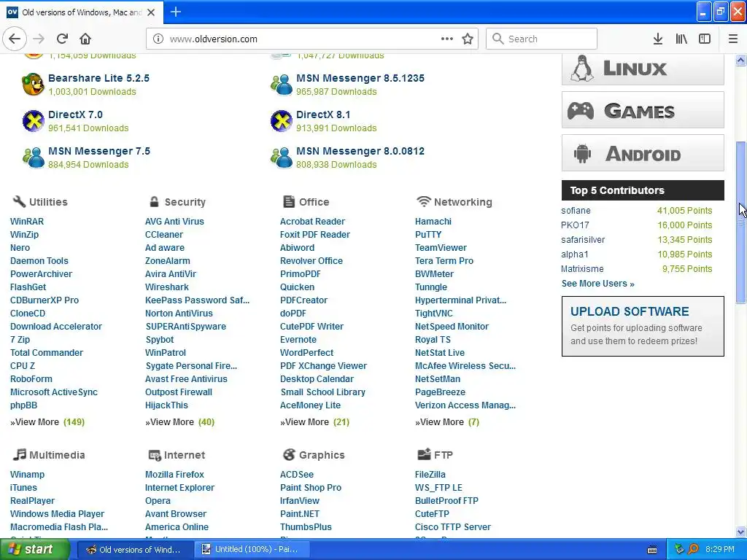Click the Multimedia music note icon
The image size is (747, 560).
click(x=19, y=454)
